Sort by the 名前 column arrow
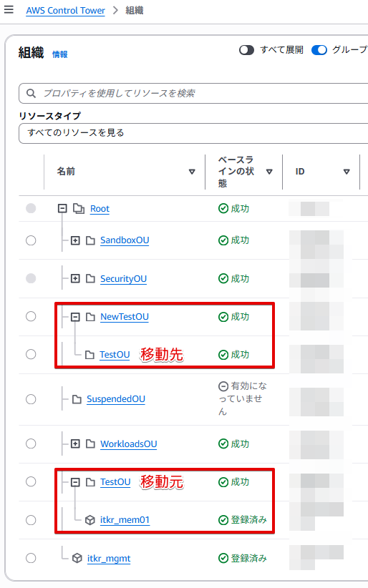This screenshot has height=588, width=368. (192, 172)
